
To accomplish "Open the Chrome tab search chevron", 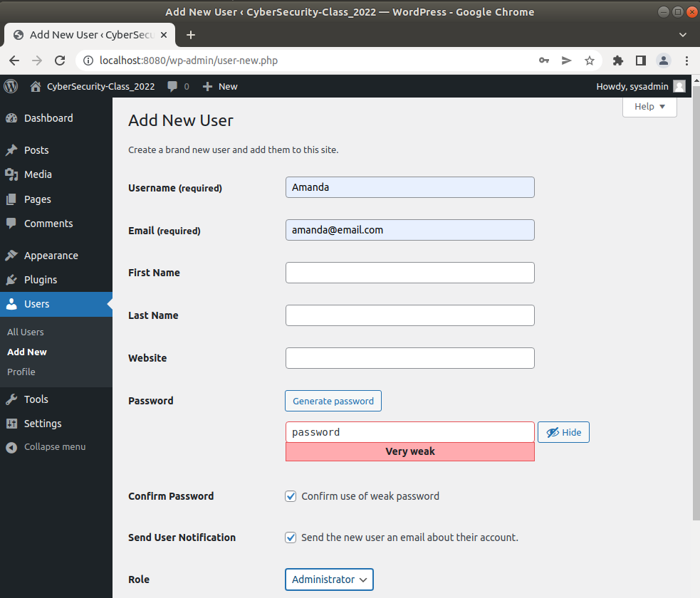I will (683, 35).
